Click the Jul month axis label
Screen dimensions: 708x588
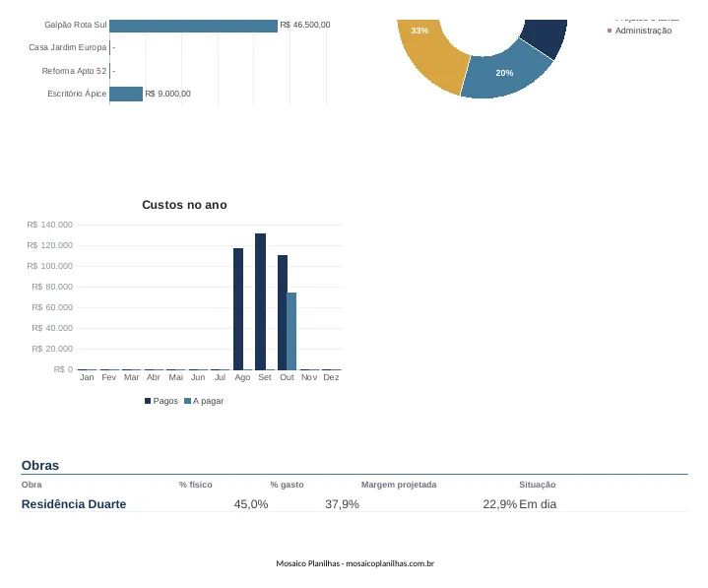(x=220, y=377)
